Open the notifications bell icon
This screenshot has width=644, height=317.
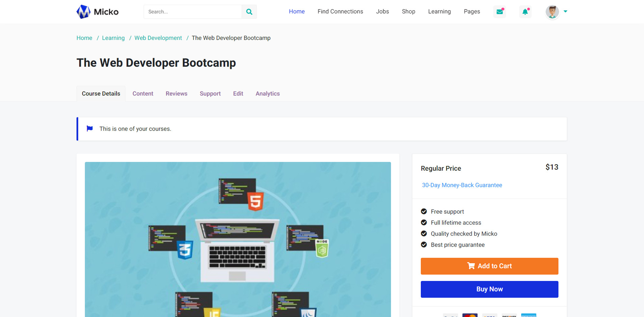coord(525,12)
